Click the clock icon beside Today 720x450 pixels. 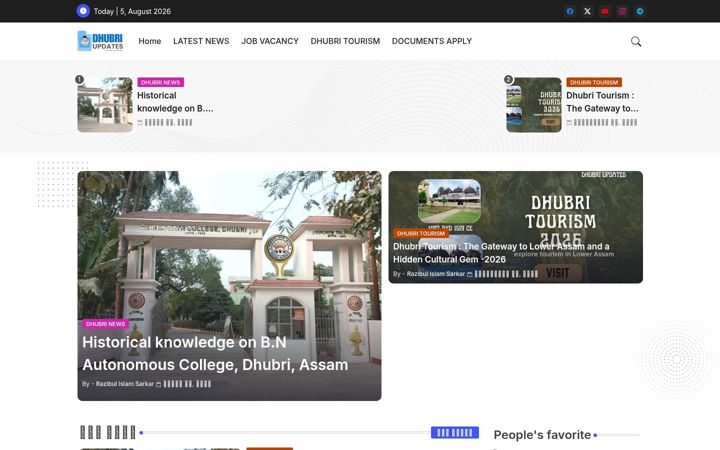83,11
